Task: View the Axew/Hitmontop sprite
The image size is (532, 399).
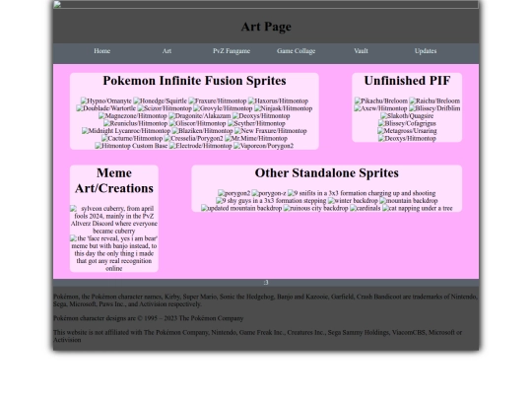Action: tap(380, 108)
